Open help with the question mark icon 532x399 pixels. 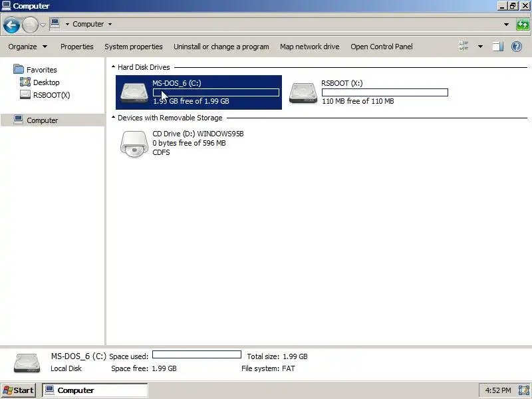pyautogui.click(x=517, y=47)
